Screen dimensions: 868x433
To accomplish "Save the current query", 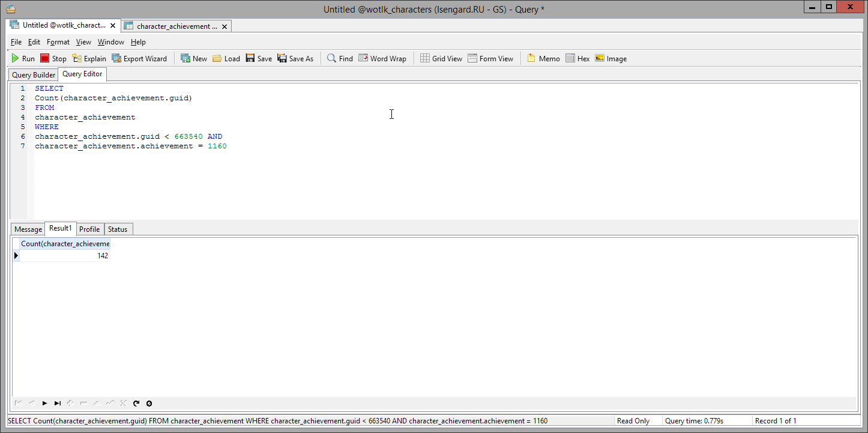I will point(259,58).
